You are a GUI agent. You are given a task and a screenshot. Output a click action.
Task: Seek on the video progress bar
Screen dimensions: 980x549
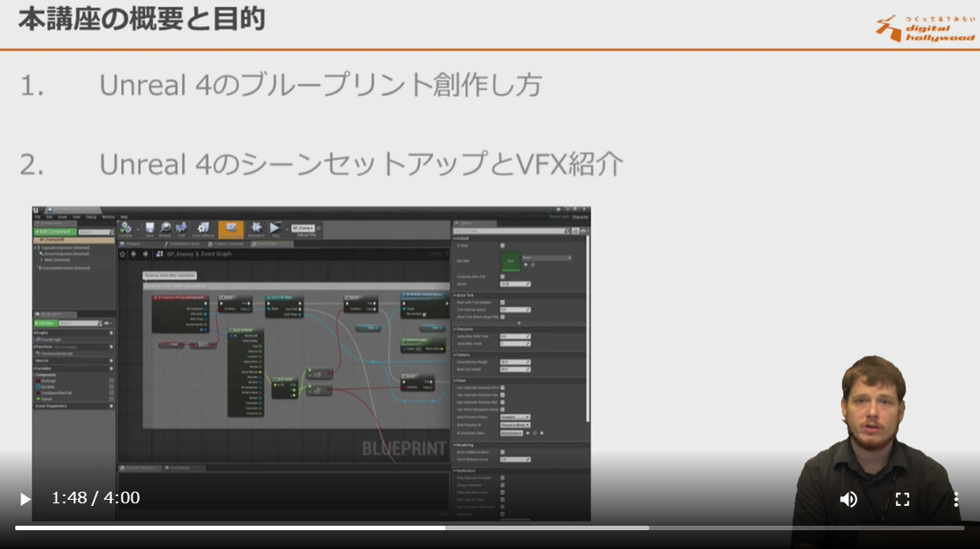click(489, 528)
